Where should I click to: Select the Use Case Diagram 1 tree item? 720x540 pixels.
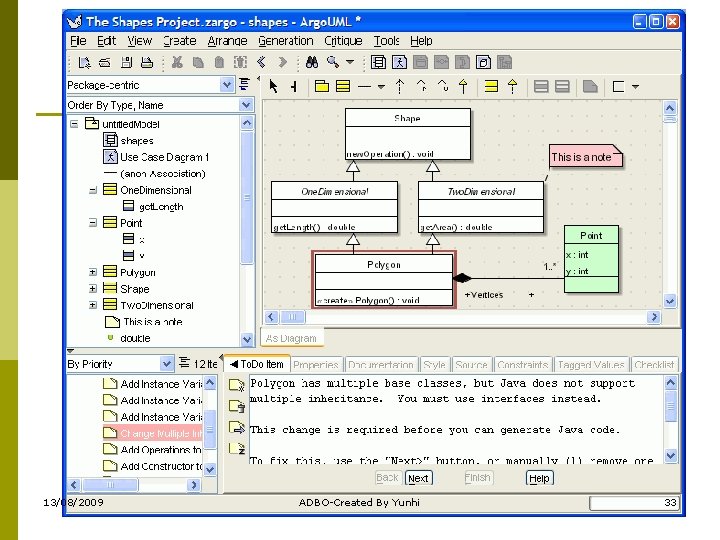point(156,157)
